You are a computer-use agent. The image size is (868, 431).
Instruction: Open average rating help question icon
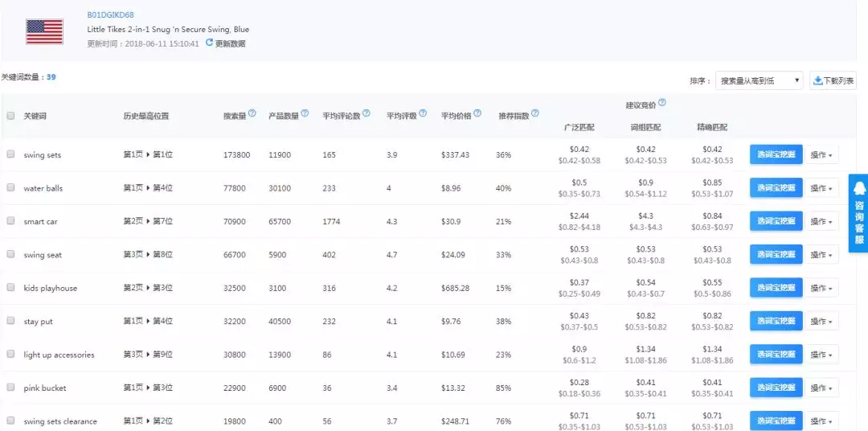pyautogui.click(x=423, y=113)
